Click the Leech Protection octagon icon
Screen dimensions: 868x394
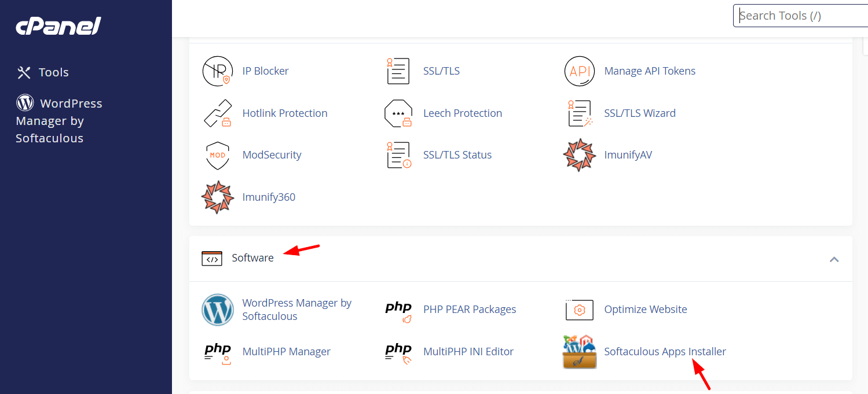398,113
